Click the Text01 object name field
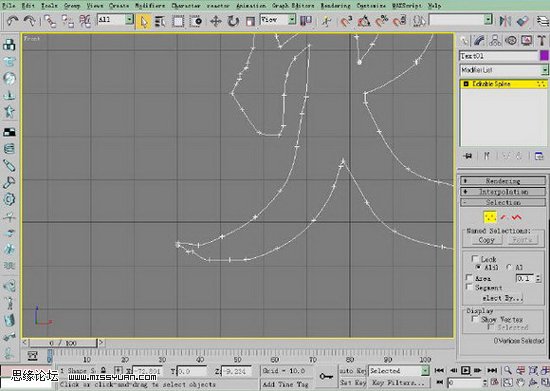This screenshot has height=391, width=550. point(498,56)
